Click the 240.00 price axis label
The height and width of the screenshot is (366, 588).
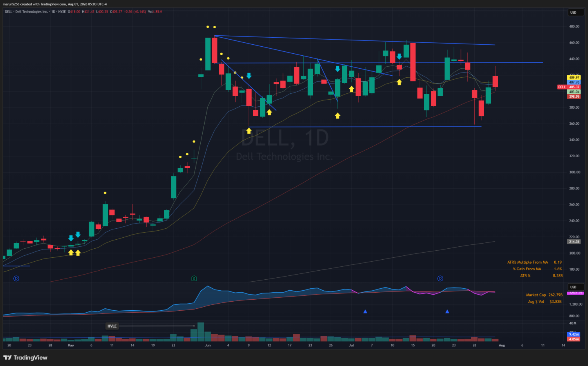[x=574, y=221]
